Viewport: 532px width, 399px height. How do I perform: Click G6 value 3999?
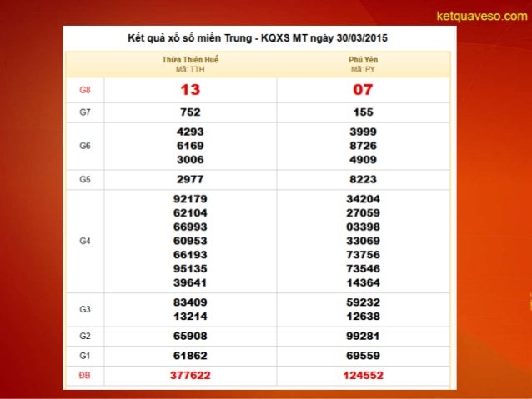pyautogui.click(x=363, y=132)
